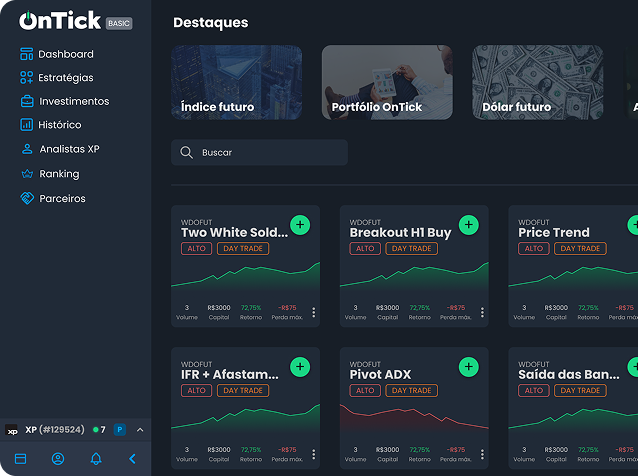Viewport: 638px width, 476px height.
Task: Click the magnifier search icon
Action: (x=186, y=153)
